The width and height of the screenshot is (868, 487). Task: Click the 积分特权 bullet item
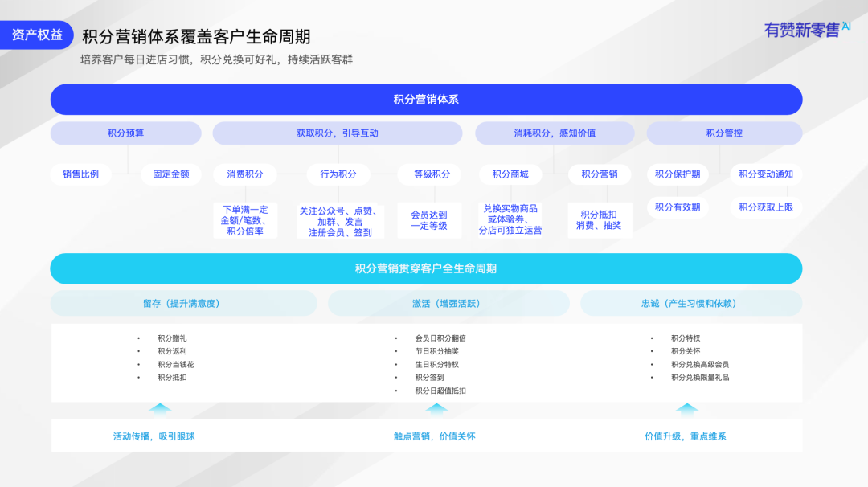[686, 338]
